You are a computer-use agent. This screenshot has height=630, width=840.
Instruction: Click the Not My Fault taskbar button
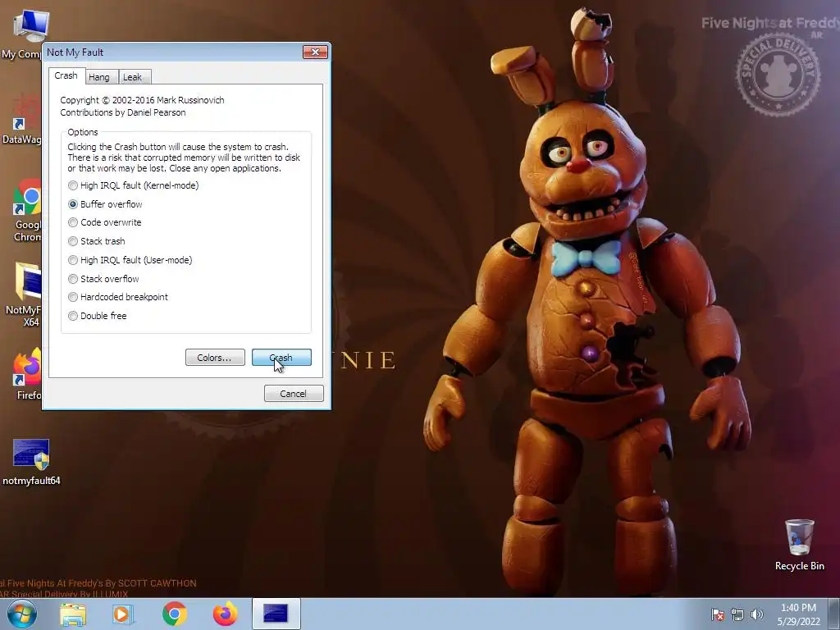pos(276,614)
